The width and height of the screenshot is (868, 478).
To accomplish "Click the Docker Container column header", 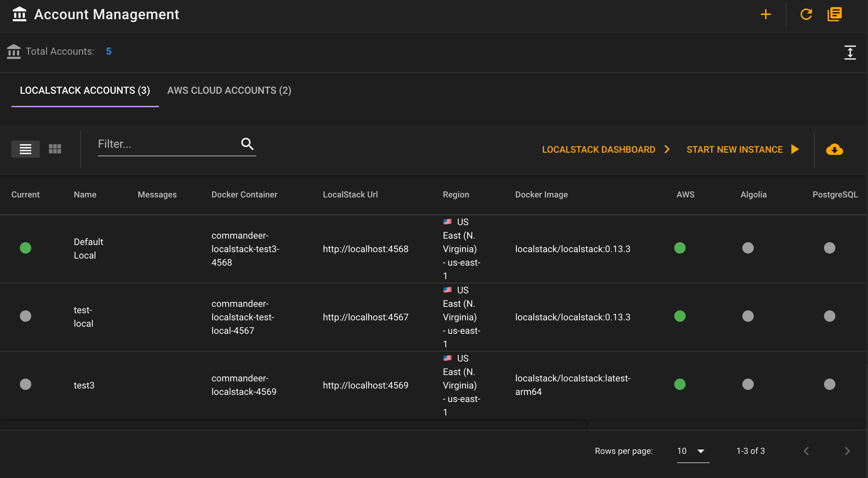I will [245, 195].
